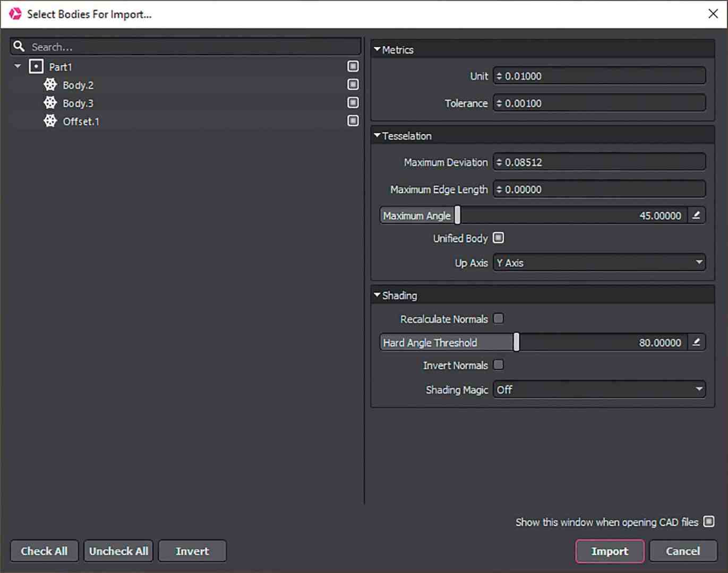Collapse the Metrics section
728x573 pixels.
coord(377,49)
